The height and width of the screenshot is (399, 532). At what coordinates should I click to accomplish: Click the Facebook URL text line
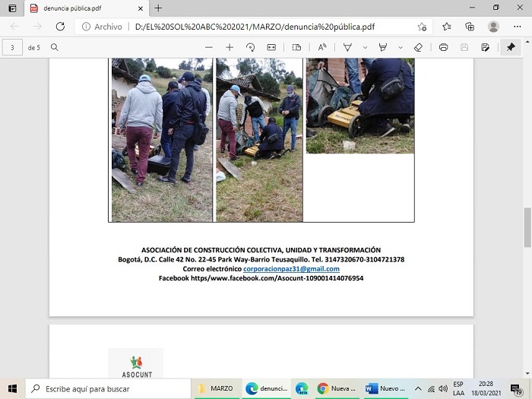(x=261, y=278)
